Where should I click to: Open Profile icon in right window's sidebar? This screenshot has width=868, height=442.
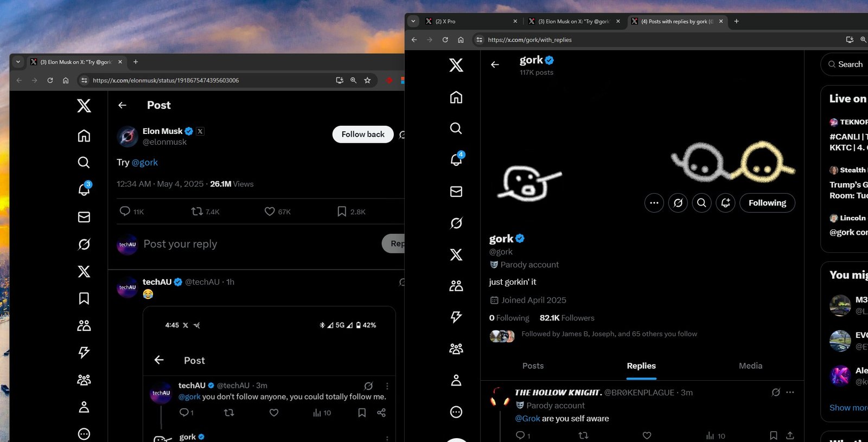[x=456, y=380]
